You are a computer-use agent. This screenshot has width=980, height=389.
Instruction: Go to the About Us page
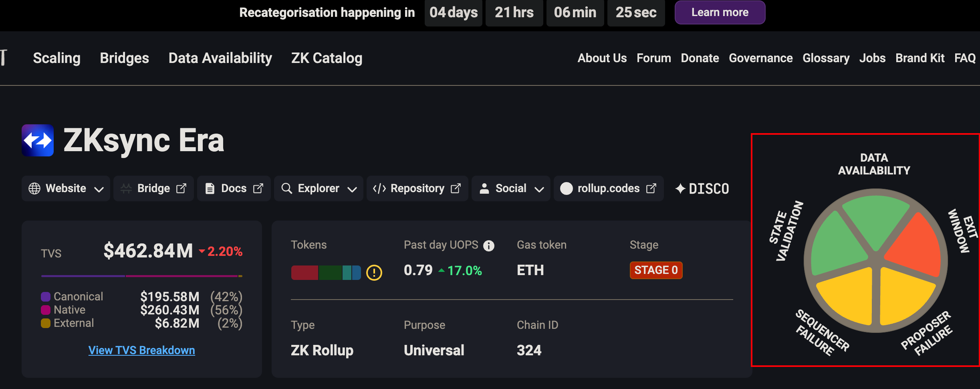pos(602,58)
